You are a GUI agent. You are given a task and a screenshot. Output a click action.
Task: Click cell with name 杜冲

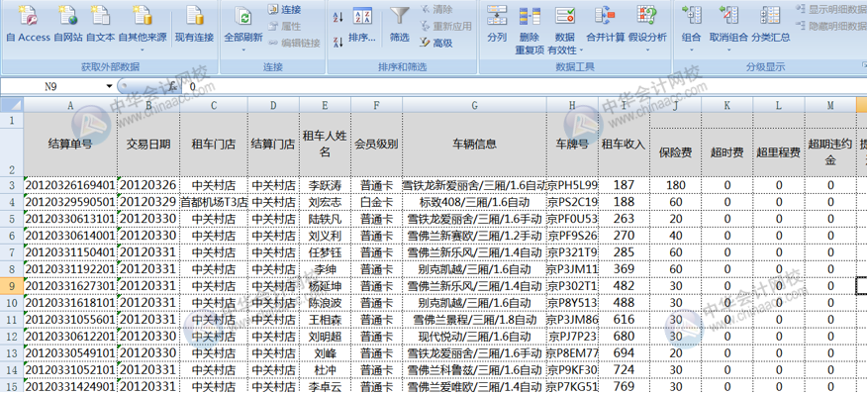coord(325,370)
